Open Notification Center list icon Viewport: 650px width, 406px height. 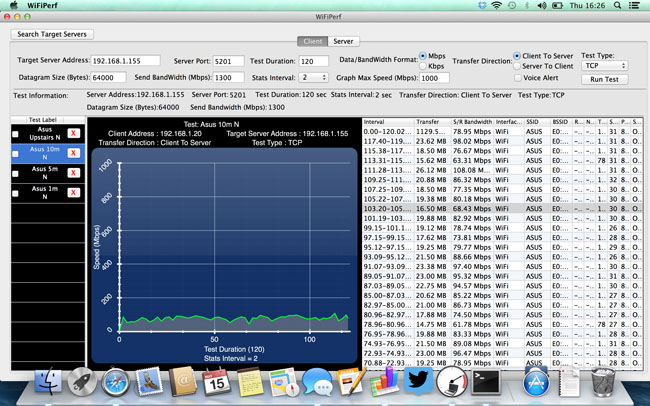click(x=634, y=5)
